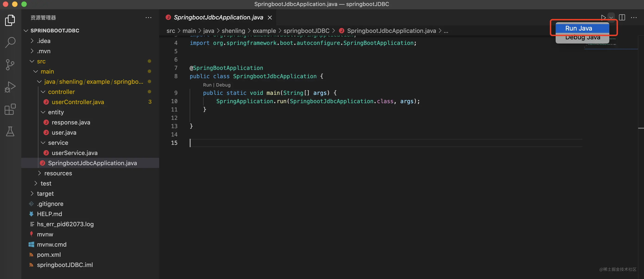Open the Source Control view
The image size is (644, 279).
click(x=10, y=65)
